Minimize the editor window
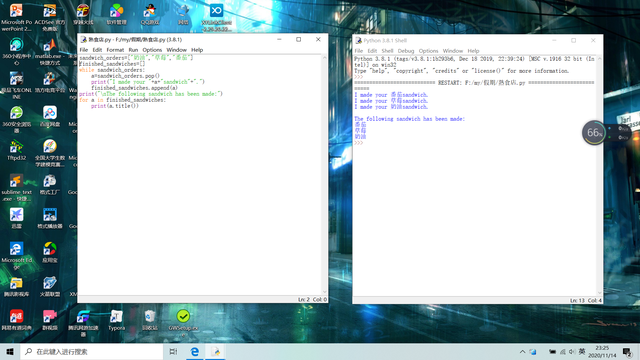Image resolution: width=640 pixels, height=360 pixels. [279, 40]
